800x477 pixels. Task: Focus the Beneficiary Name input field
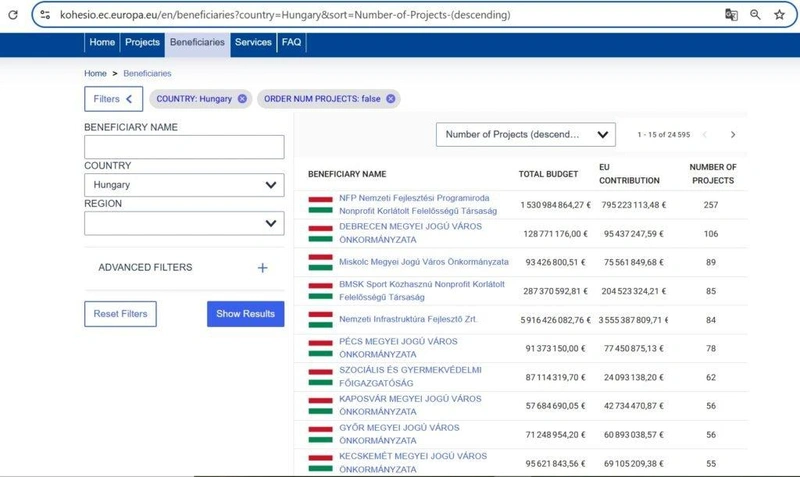pos(184,147)
